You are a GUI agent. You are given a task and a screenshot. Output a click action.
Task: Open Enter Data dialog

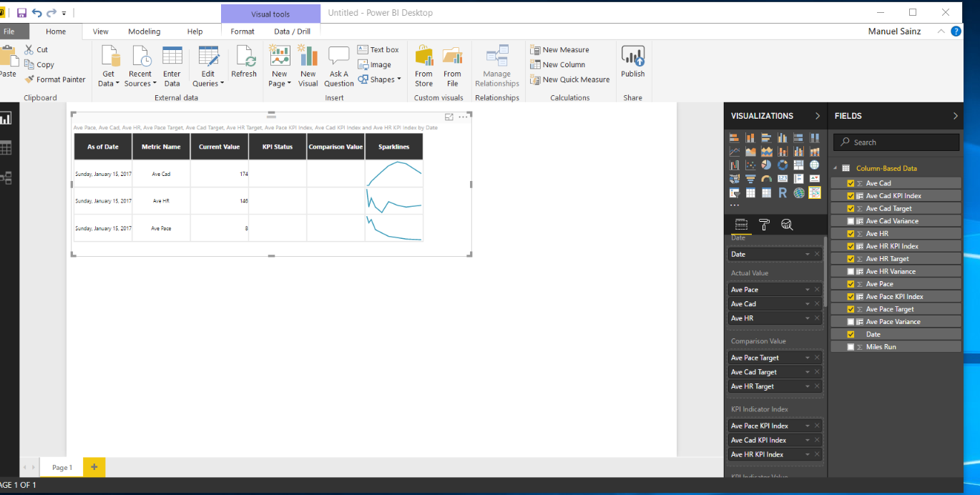coord(172,67)
